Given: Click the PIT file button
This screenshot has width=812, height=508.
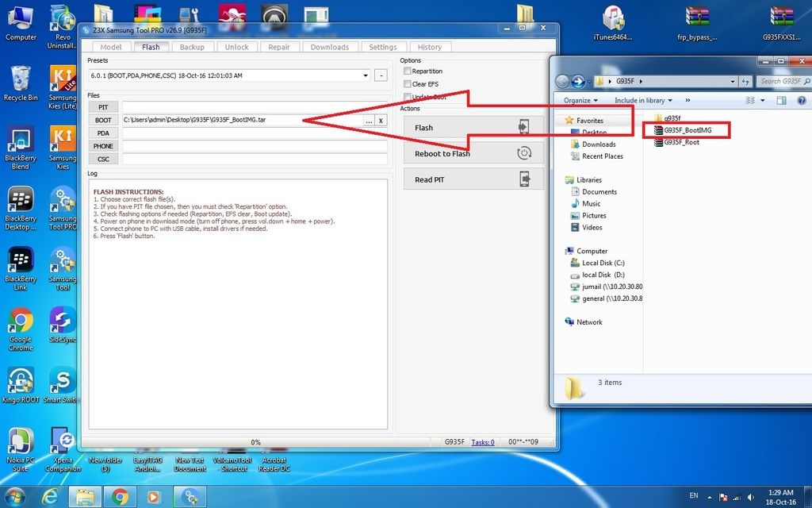Looking at the screenshot, I should [x=103, y=107].
